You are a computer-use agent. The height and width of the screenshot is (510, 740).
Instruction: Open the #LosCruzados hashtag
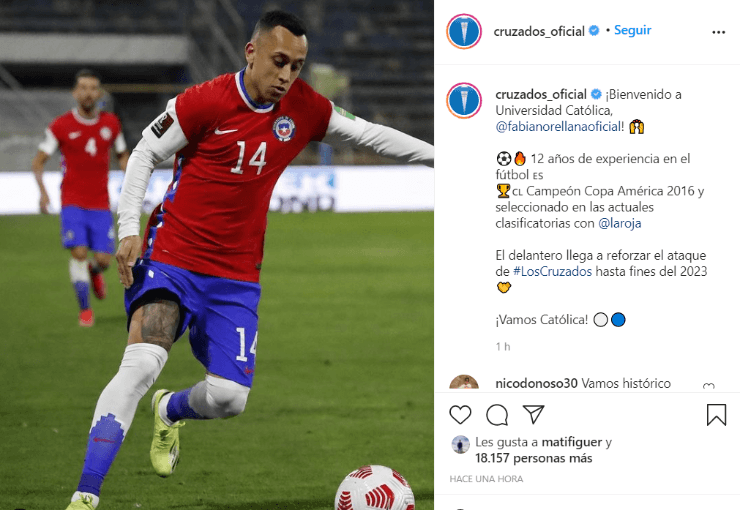[x=552, y=271]
